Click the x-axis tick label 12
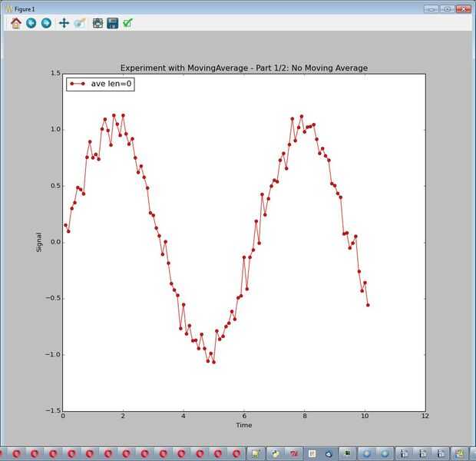 click(x=425, y=416)
